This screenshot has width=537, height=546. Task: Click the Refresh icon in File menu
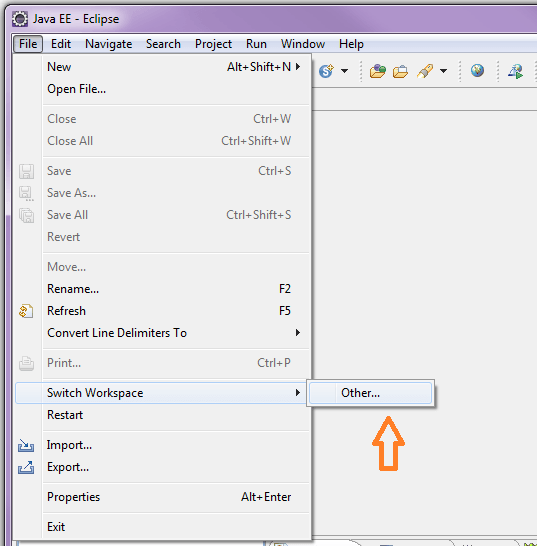coord(26,311)
